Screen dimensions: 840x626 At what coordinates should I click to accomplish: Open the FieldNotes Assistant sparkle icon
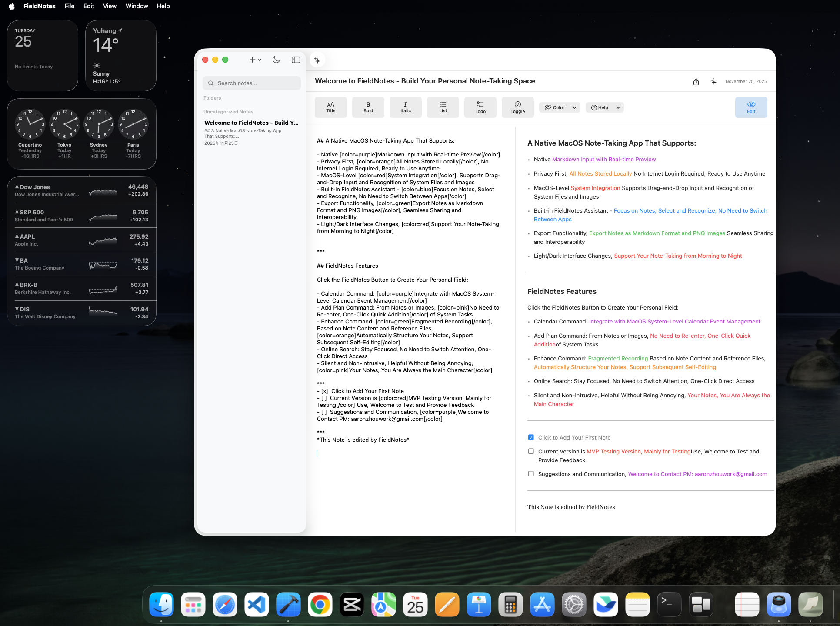tap(317, 60)
